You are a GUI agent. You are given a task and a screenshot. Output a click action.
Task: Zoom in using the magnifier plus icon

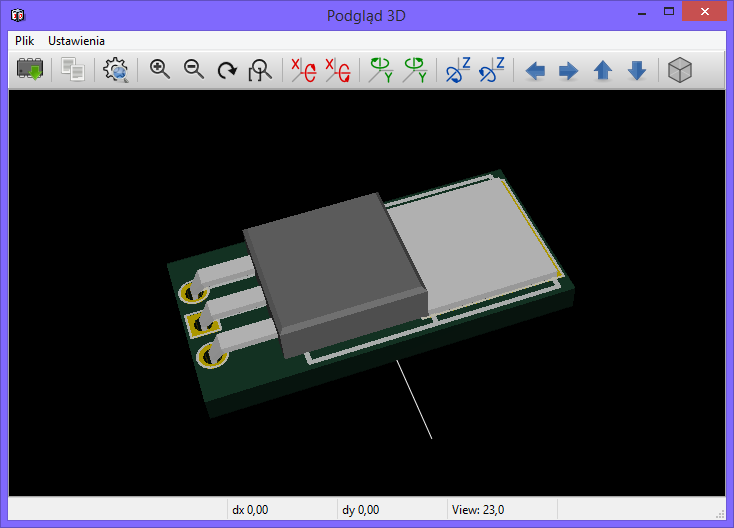point(160,70)
